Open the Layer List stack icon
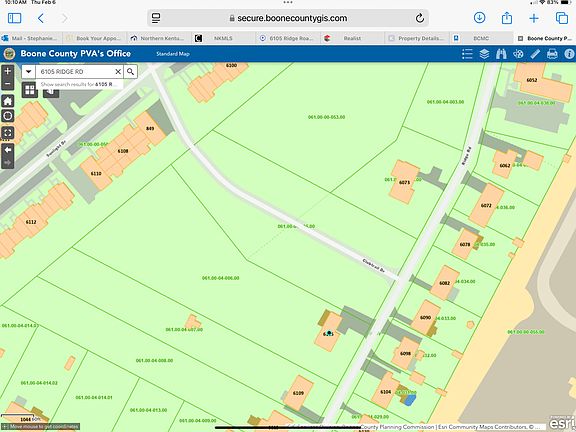Viewport: 576px width, 432px height. (484, 54)
